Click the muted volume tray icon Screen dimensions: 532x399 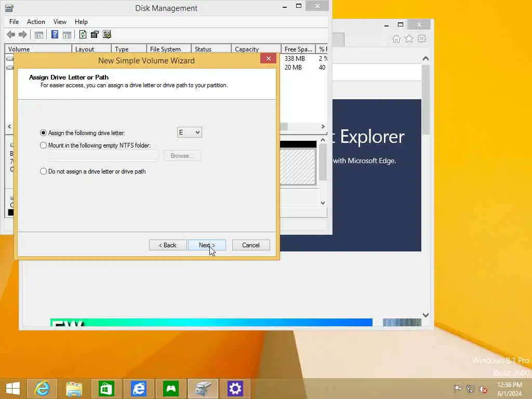pyautogui.click(x=483, y=389)
